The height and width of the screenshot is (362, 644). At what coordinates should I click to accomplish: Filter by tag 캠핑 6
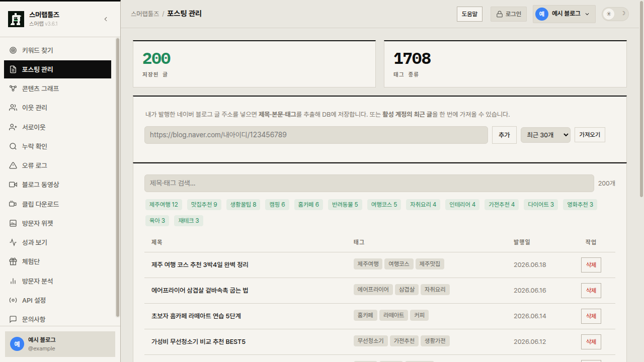pos(277,205)
